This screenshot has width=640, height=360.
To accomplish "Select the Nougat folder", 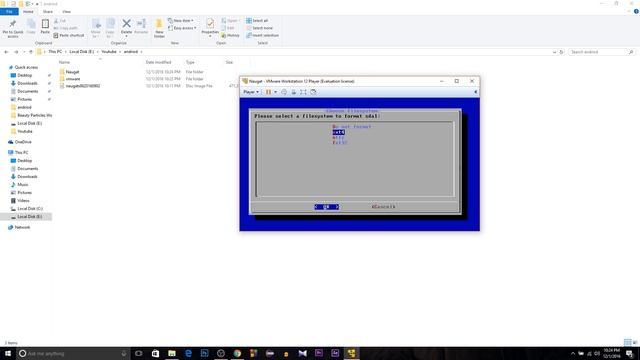I will coord(72,72).
